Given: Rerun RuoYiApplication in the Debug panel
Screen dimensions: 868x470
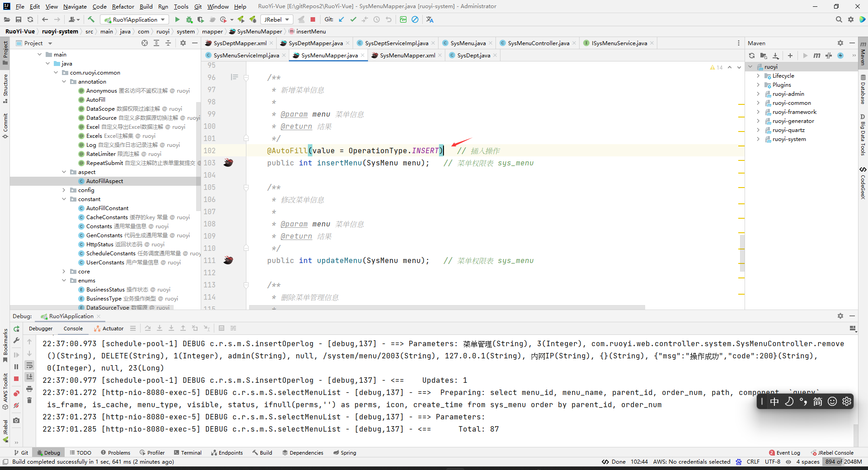Looking at the screenshot, I should tap(16, 329).
